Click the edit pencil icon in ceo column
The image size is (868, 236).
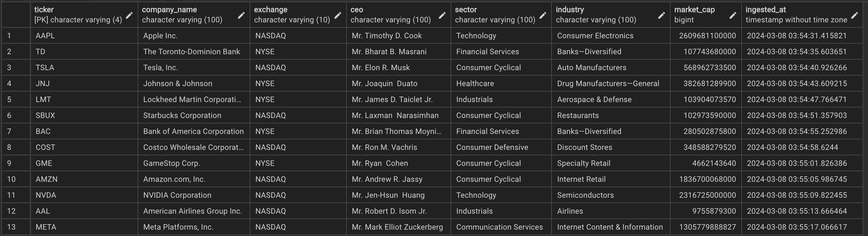point(442,15)
